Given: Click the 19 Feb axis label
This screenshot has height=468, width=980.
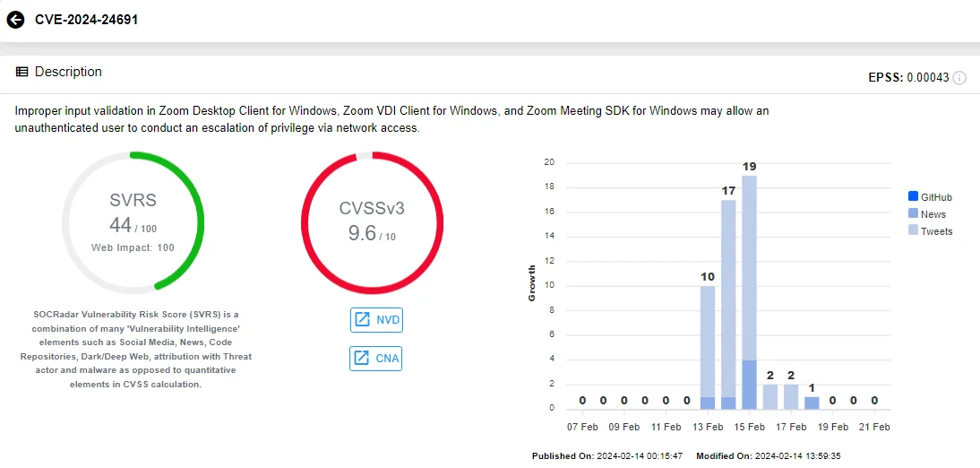Looking at the screenshot, I should [x=832, y=428].
